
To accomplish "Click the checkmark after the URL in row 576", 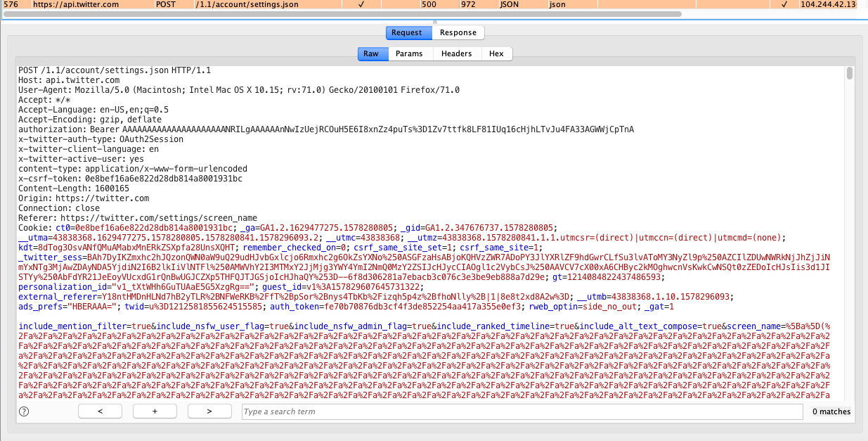I will coord(361,4).
